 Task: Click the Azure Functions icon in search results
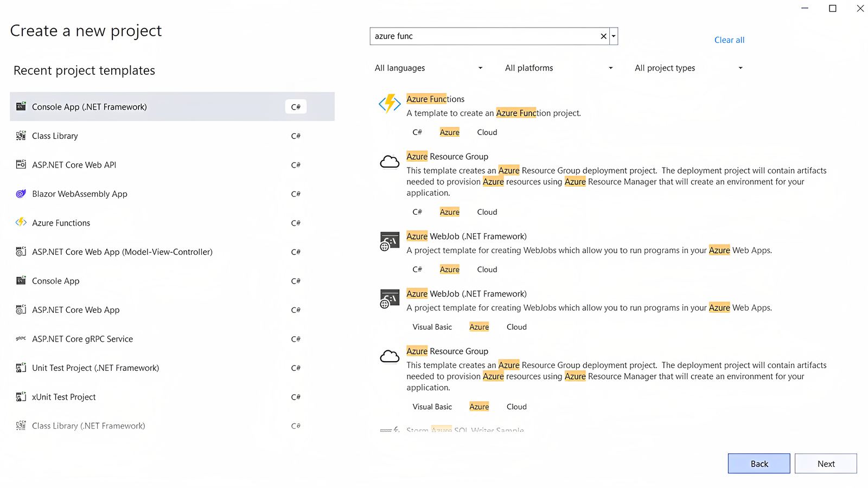[x=390, y=103]
